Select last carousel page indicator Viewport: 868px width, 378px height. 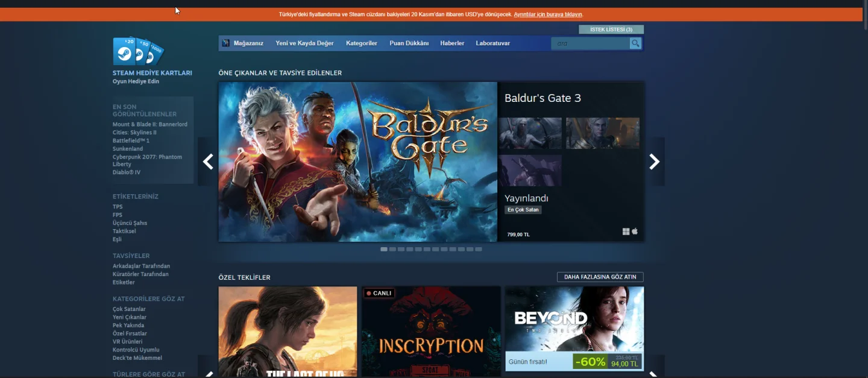point(479,249)
